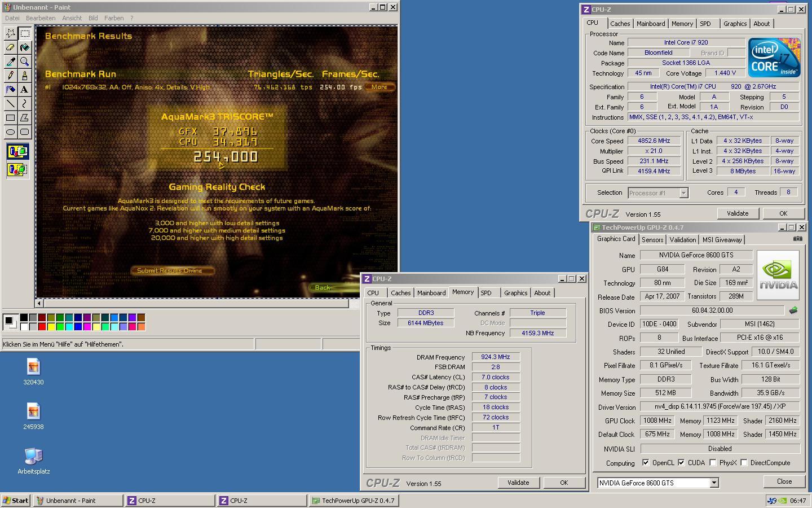Pick the yellow color swatch
This screenshot has width=812, height=508.
pyautogui.click(x=51, y=326)
